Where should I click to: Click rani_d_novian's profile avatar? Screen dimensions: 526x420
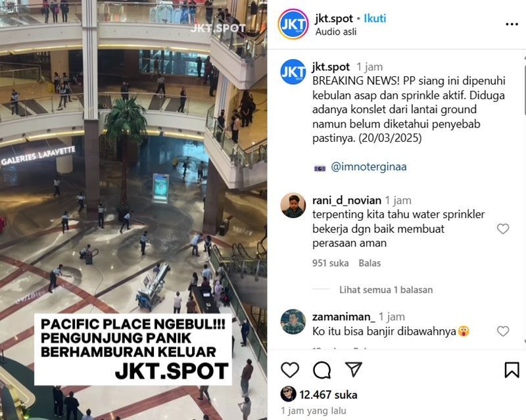point(293,206)
